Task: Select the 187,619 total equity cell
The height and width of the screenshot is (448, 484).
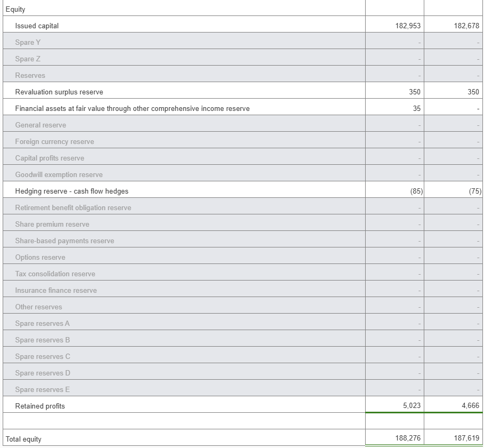Action: (467, 438)
